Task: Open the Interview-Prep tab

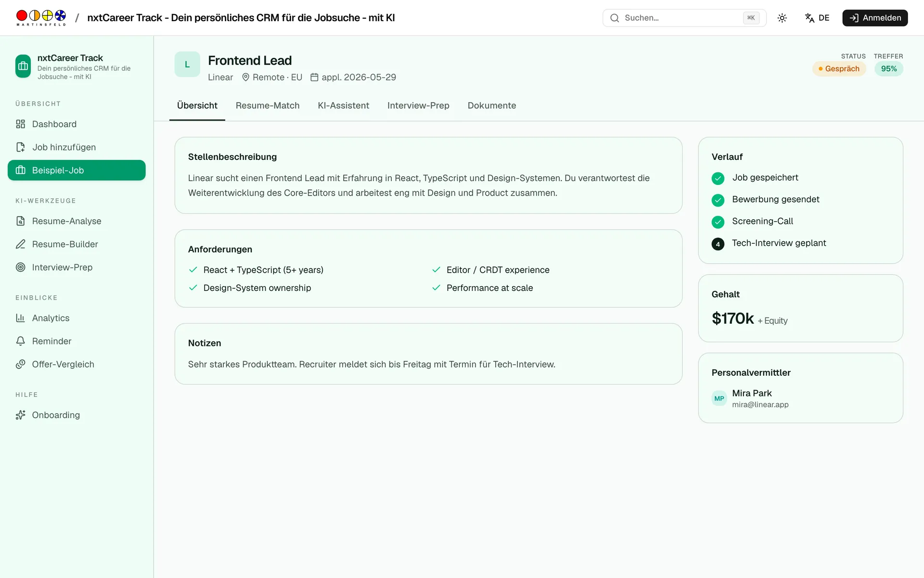Action: click(x=418, y=105)
